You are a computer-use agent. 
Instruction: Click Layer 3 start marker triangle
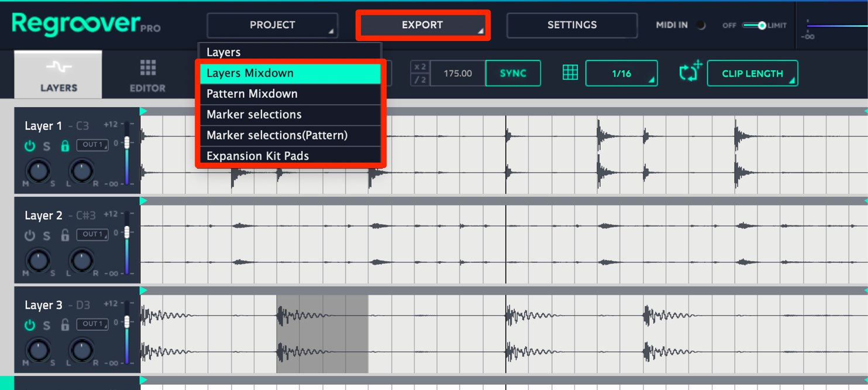tap(144, 290)
